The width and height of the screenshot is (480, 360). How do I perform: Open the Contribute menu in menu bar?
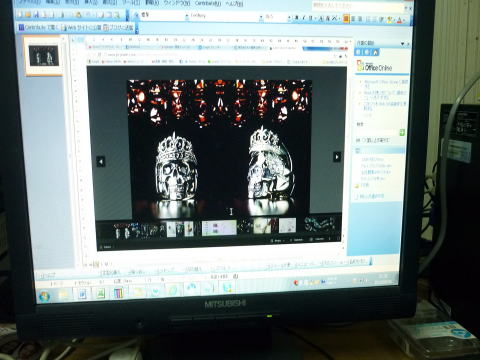point(208,3)
